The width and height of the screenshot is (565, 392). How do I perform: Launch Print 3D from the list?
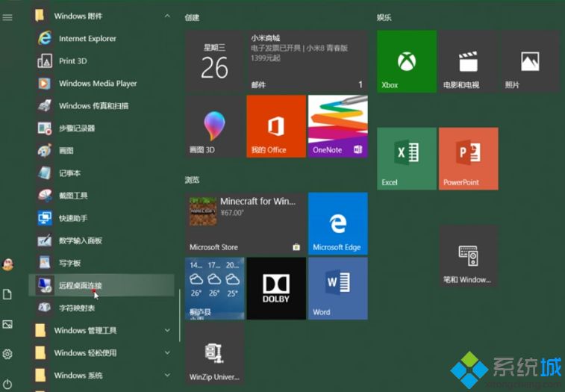(x=102, y=61)
